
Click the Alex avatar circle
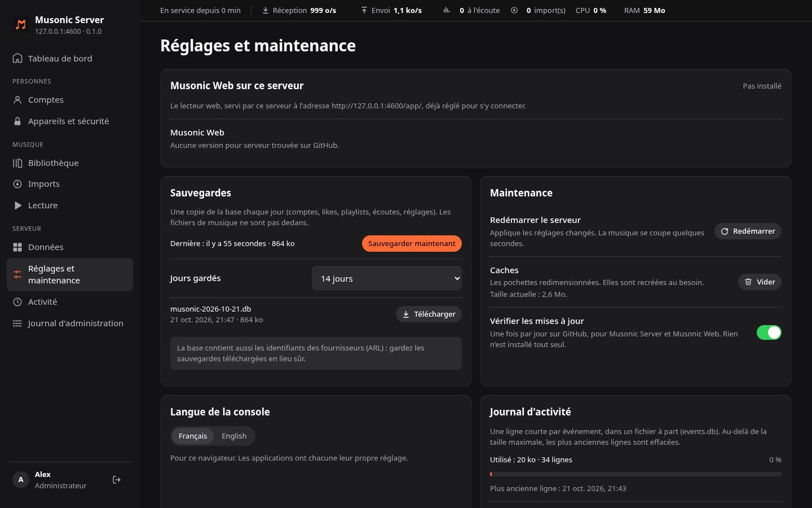tap(21, 480)
